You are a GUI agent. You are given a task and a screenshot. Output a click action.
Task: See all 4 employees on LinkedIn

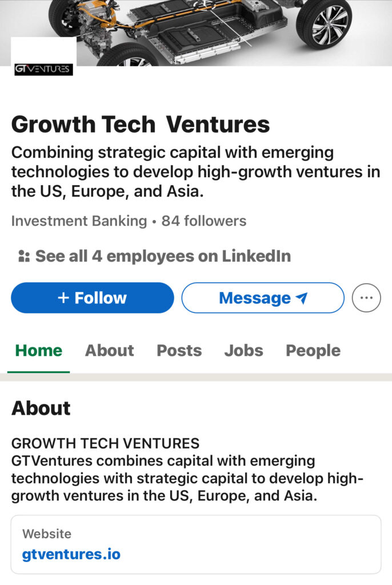click(x=162, y=256)
